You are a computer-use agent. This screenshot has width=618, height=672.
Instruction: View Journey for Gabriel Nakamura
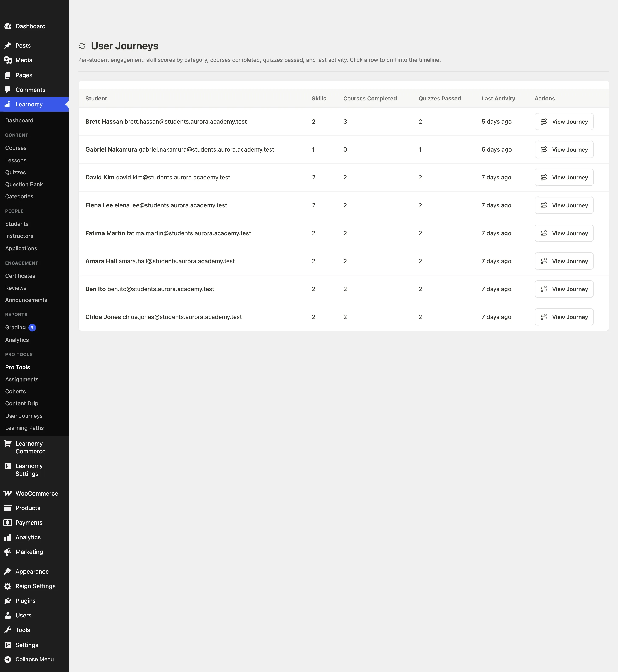click(564, 150)
